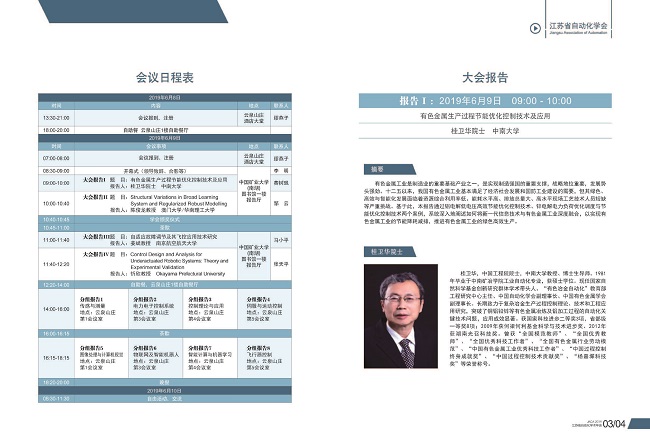650x444 pixels.
Task: Click the 2019年6月8日 date header row
Action: coord(165,97)
